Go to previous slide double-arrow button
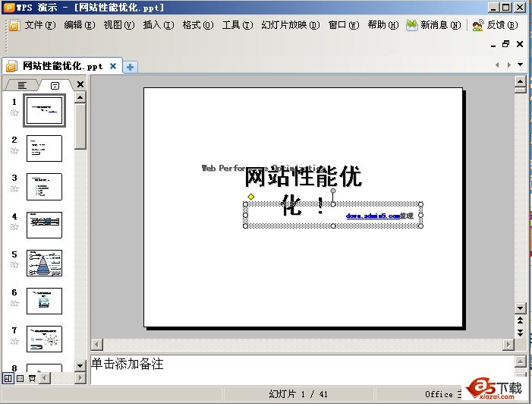532x404 pixels. (521, 320)
